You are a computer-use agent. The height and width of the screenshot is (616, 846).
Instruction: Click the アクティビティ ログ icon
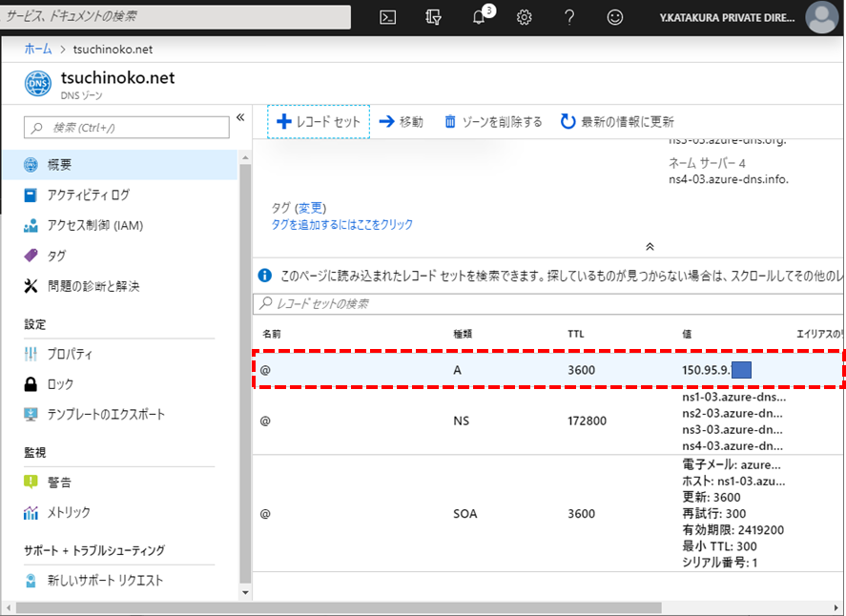pyautogui.click(x=31, y=195)
